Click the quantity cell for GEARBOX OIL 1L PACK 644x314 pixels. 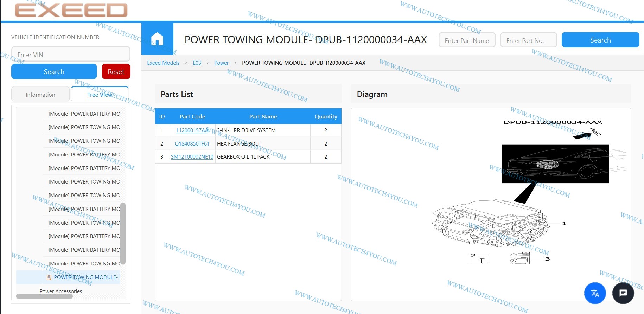326,157
